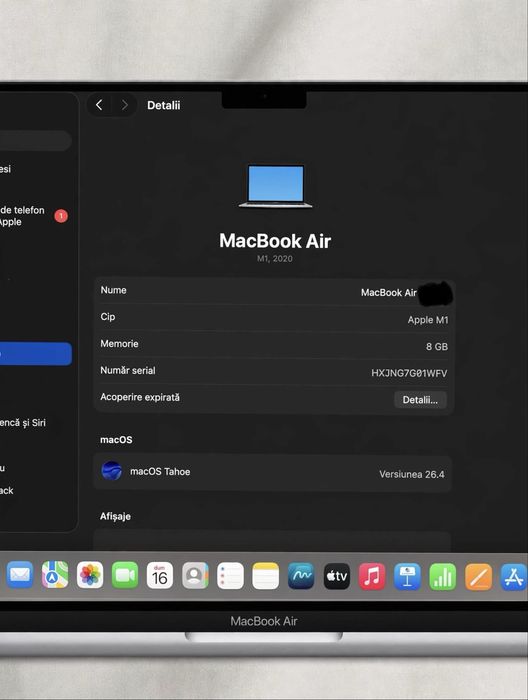Click the 8 GB memory value
528x700 pixels.
[437, 346]
